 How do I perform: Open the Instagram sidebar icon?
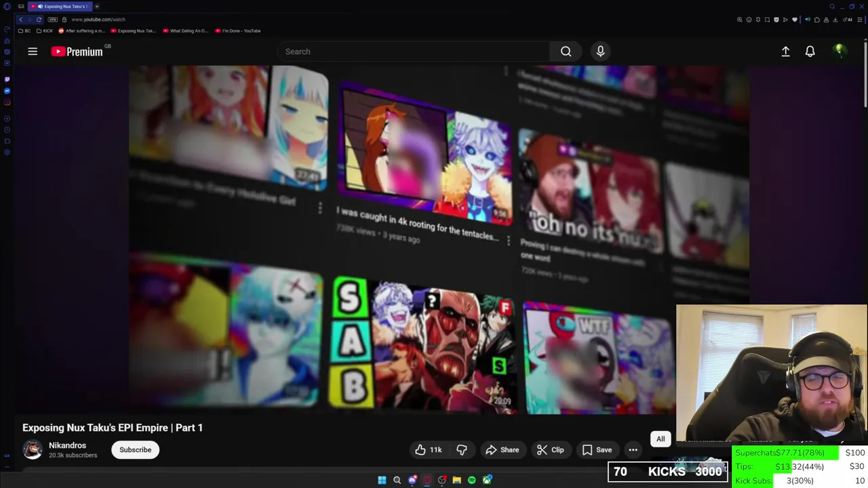pyautogui.click(x=7, y=102)
